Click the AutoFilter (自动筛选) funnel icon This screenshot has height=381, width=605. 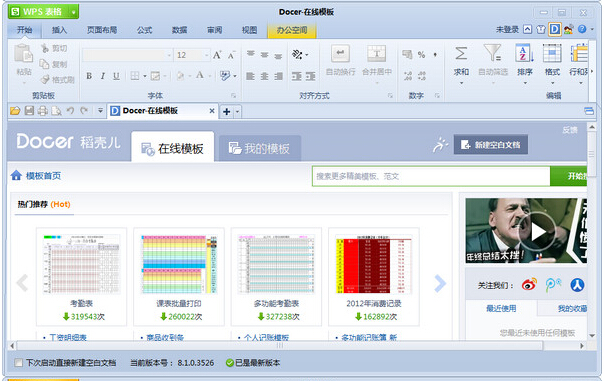pos(493,53)
